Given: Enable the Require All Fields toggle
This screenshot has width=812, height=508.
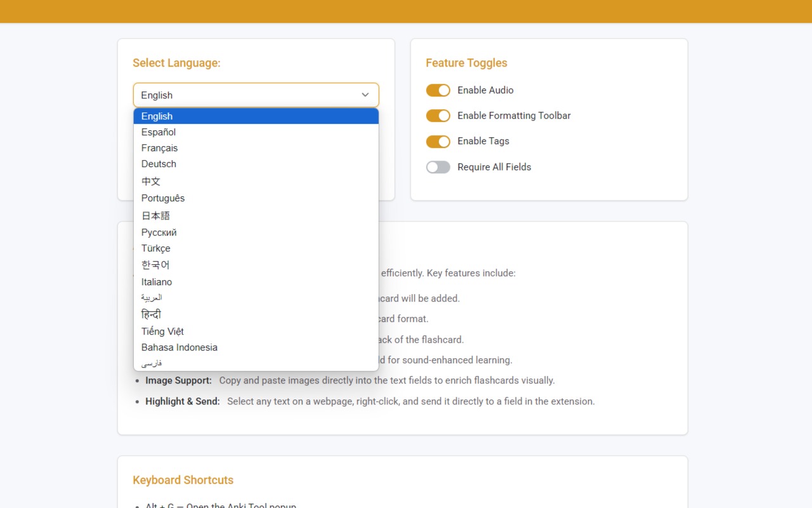Looking at the screenshot, I should point(438,167).
